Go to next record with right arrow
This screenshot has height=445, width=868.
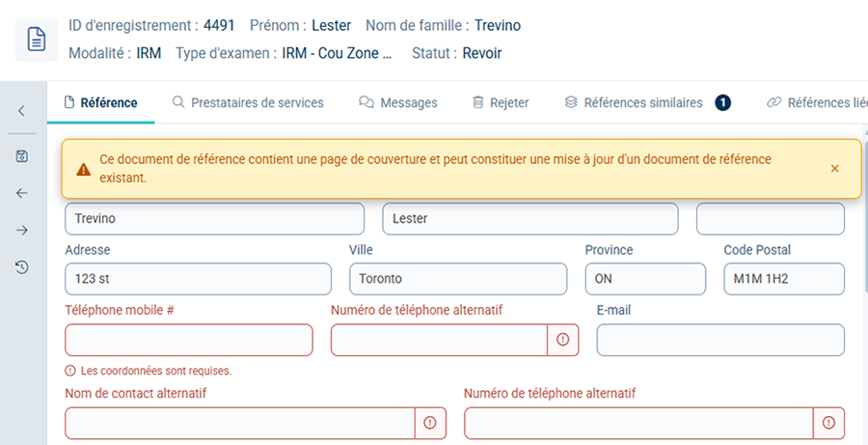point(21,230)
